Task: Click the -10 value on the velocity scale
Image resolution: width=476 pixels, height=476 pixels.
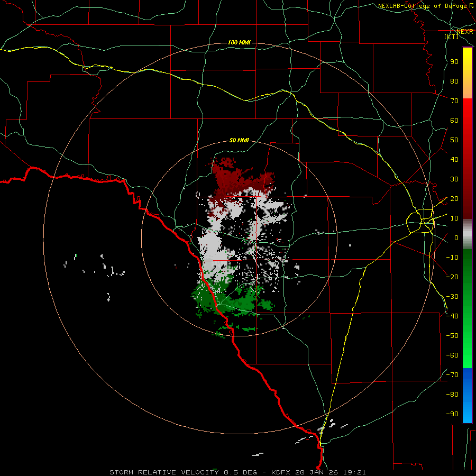Action: [x=452, y=258]
